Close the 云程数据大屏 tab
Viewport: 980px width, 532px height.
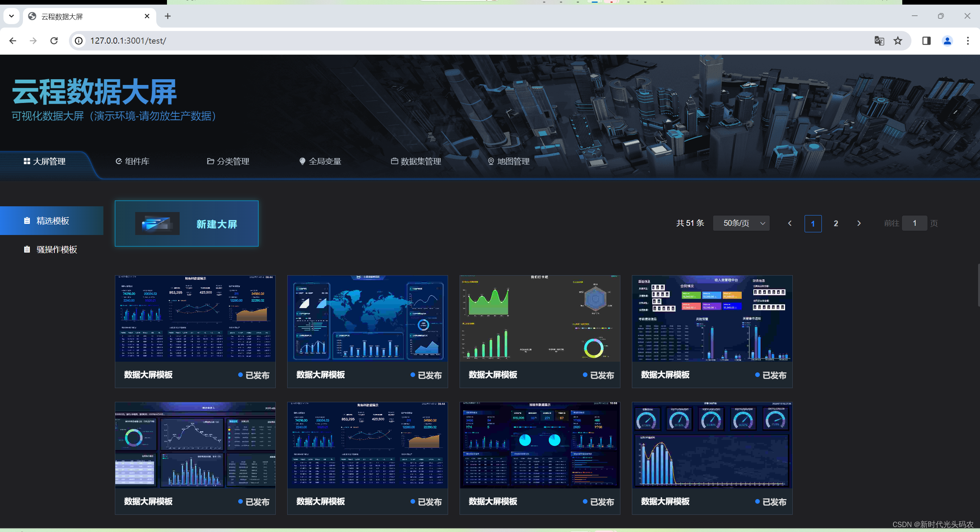147,16
